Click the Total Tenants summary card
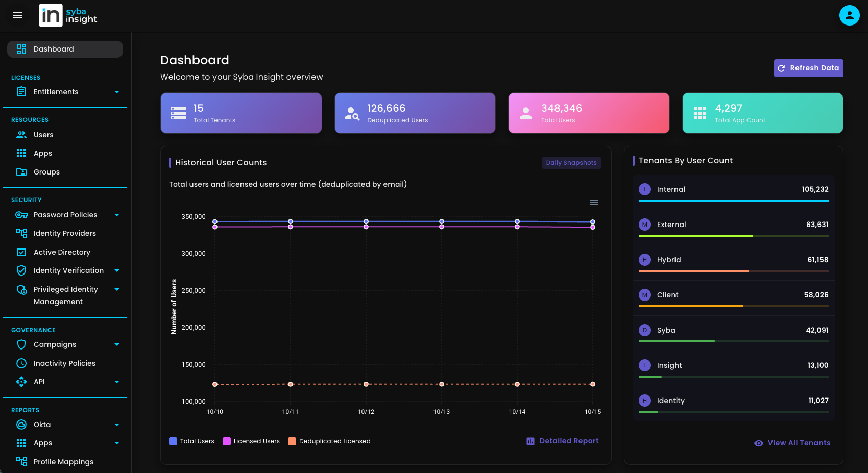The height and width of the screenshot is (473, 868). pos(241,113)
